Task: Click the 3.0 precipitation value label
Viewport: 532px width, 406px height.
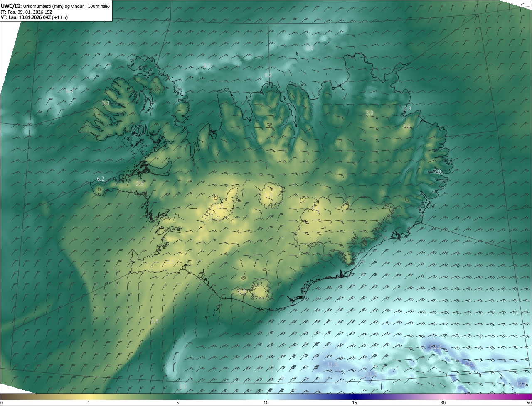Action: pyautogui.click(x=369, y=113)
